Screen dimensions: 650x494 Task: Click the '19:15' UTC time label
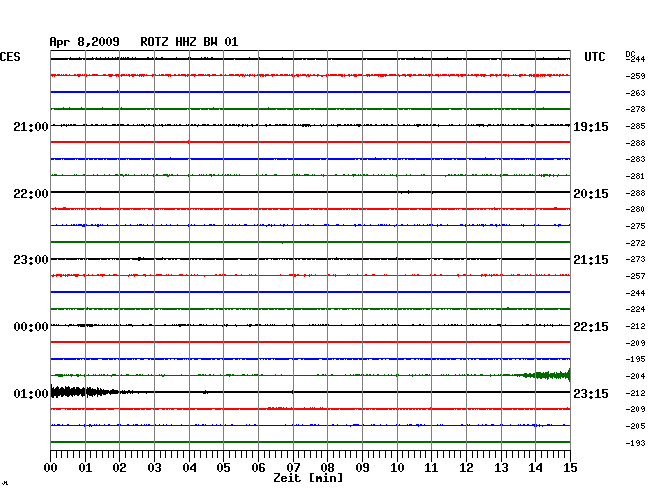591,127
